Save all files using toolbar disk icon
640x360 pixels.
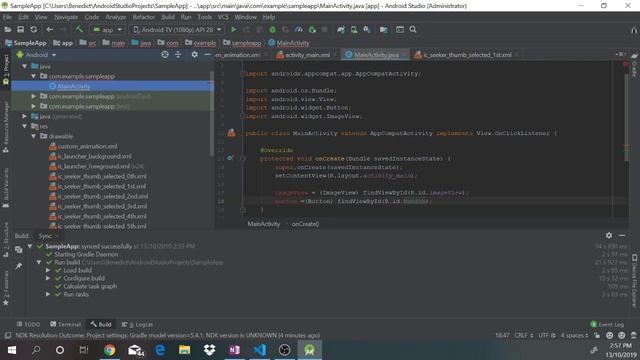[x=20, y=30]
